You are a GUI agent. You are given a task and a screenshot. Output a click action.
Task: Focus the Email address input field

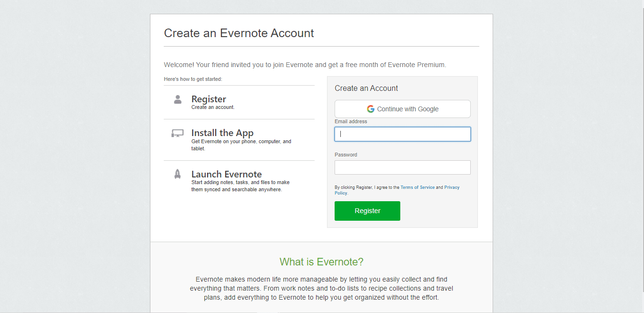(402, 134)
